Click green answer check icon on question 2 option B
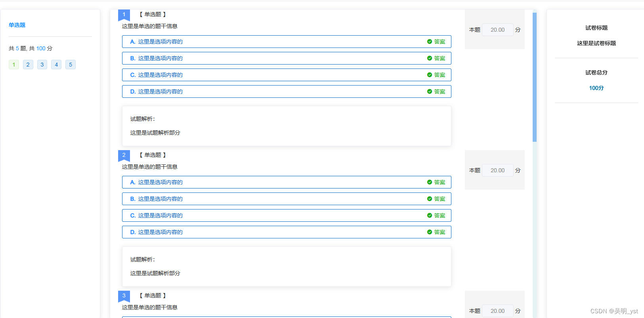This screenshot has height=318, width=644. pyautogui.click(x=430, y=199)
